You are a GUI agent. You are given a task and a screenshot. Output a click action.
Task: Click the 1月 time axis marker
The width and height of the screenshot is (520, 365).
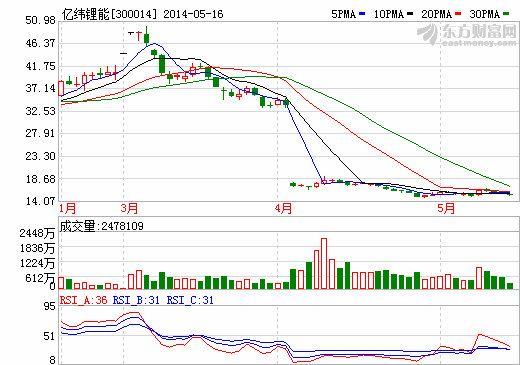(x=68, y=209)
